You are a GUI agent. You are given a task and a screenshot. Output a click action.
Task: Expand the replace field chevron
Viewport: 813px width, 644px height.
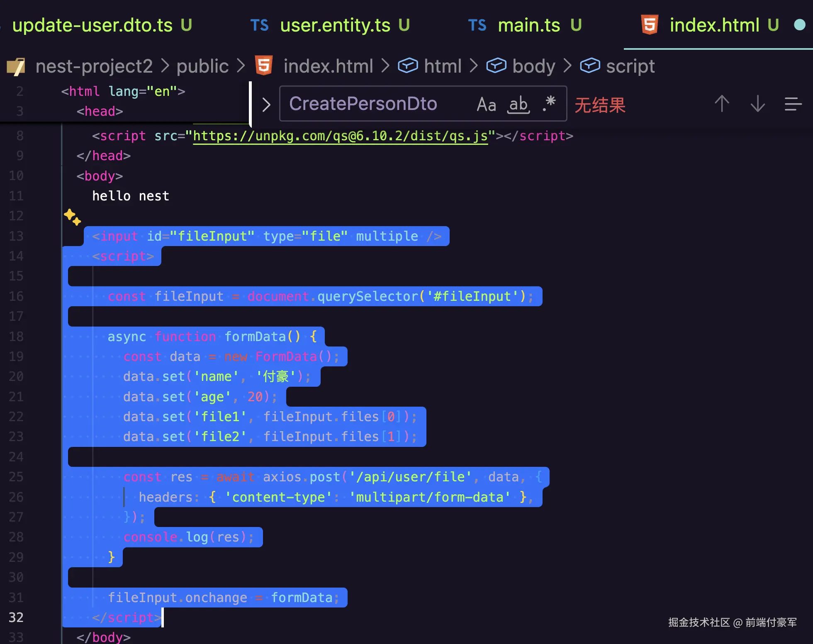click(x=266, y=105)
